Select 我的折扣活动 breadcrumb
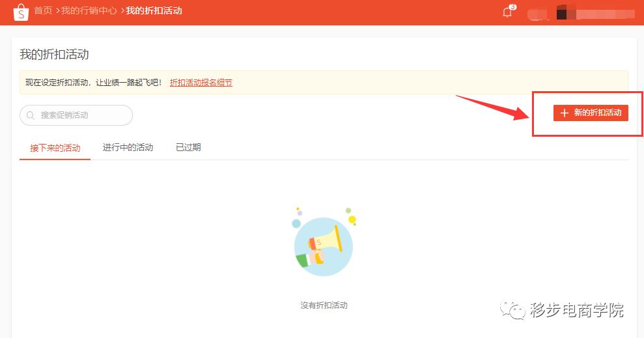 [x=154, y=10]
